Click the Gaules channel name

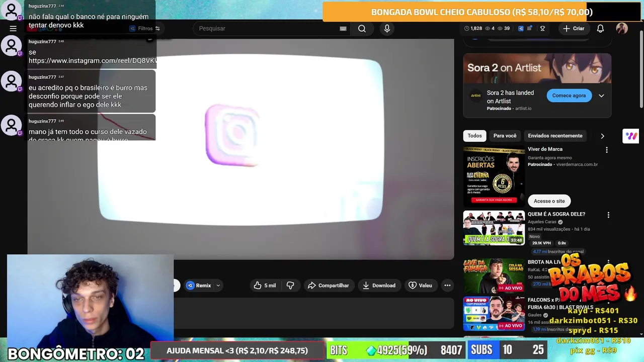(534, 315)
